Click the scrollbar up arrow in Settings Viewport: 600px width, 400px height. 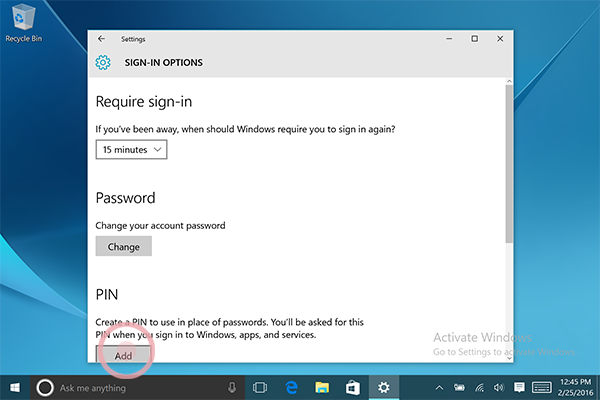pos(509,81)
